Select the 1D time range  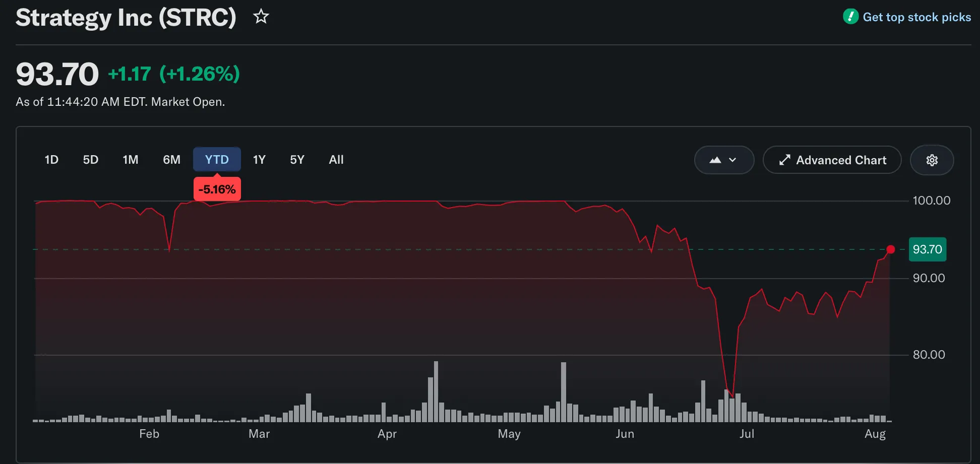coord(51,160)
